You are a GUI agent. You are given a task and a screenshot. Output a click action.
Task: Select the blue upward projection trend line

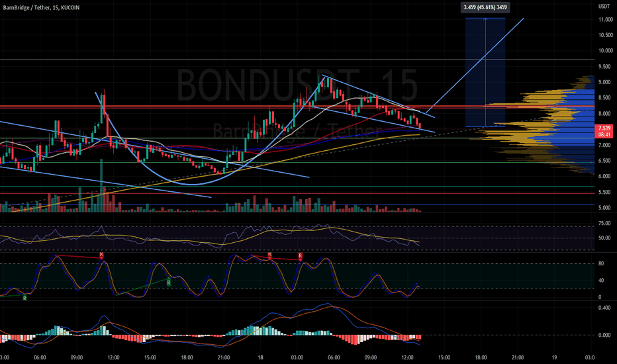point(475,66)
